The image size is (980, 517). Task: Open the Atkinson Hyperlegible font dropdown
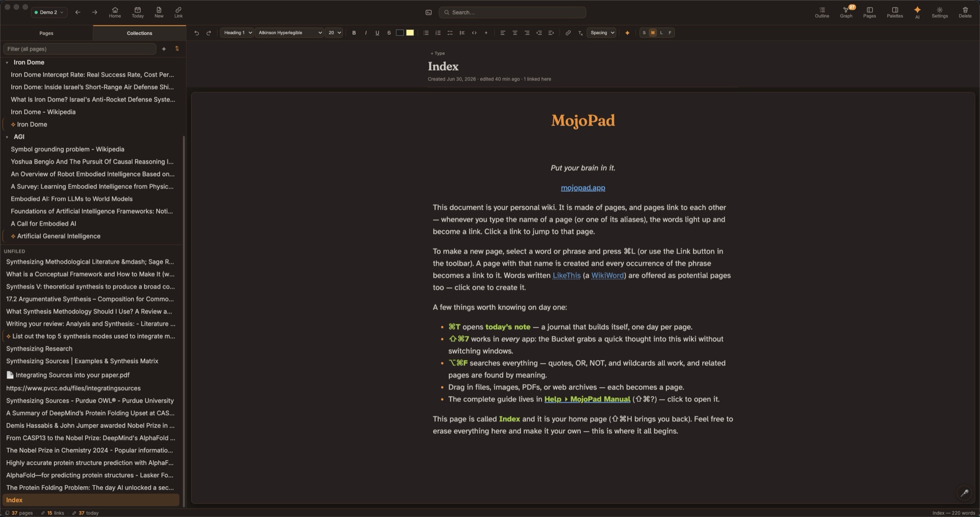290,33
